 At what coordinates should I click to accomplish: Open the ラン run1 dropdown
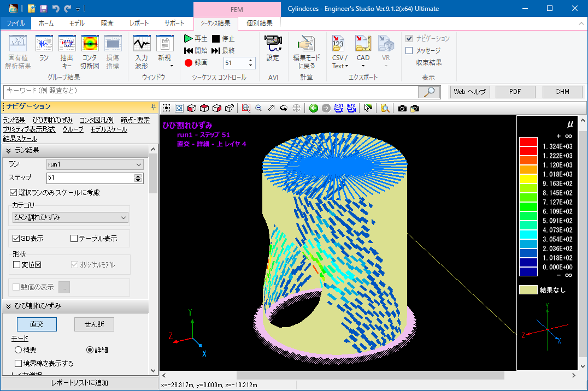coord(95,164)
